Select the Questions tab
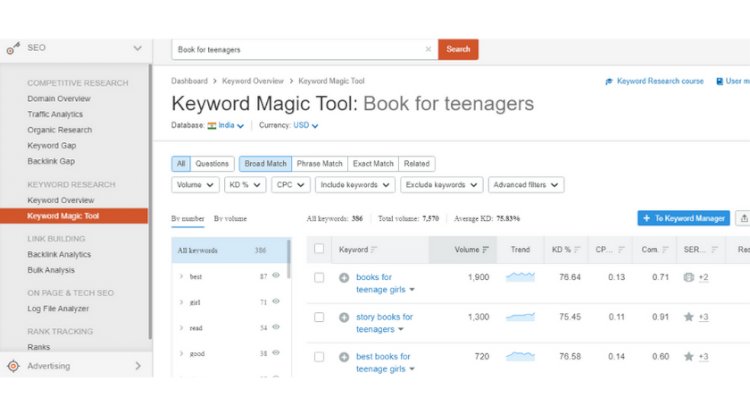The height and width of the screenshot is (415, 750). 212,164
